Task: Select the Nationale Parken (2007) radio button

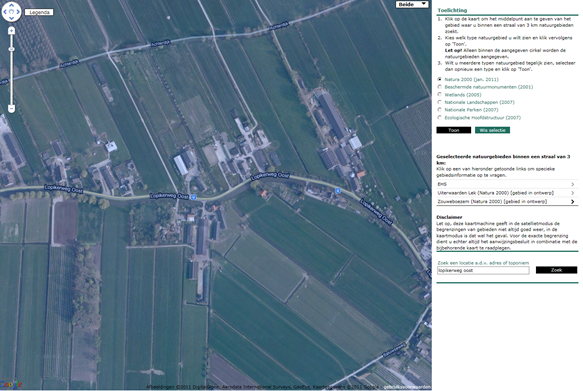Action: [x=439, y=110]
